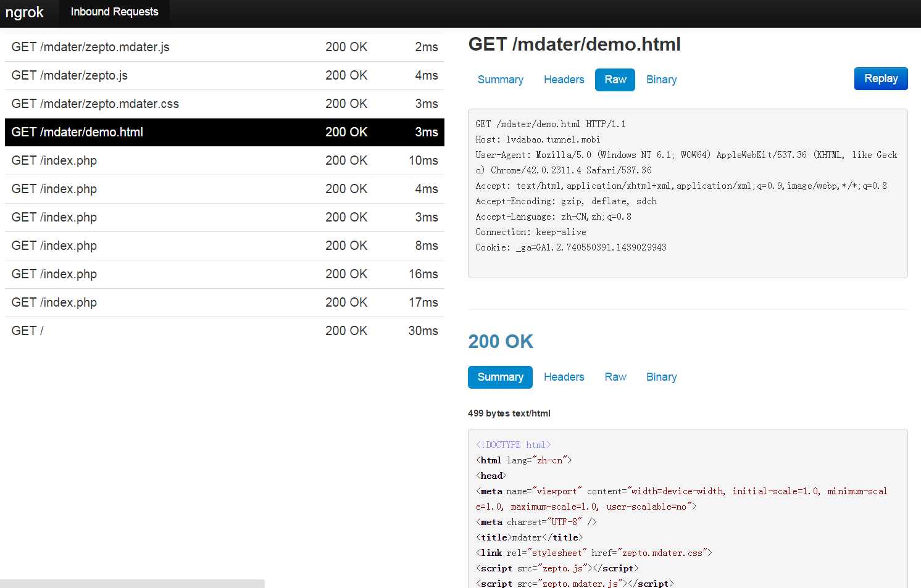Click the ngrok brand logo link
The height and width of the screenshot is (588, 921).
[x=25, y=12]
